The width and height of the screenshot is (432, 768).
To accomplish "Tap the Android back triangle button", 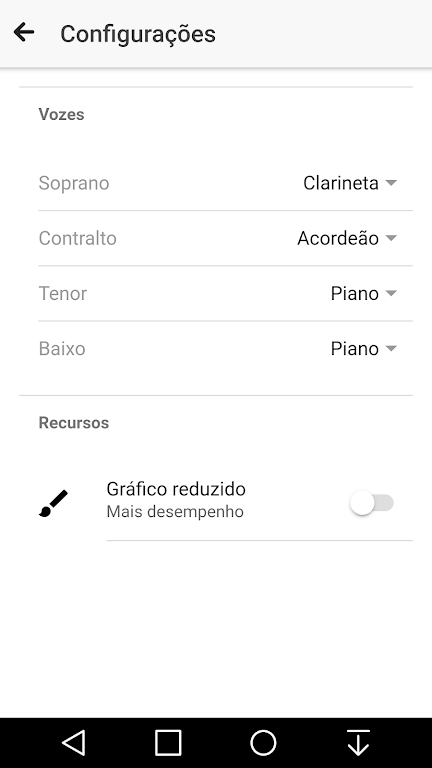I will click(x=73, y=743).
